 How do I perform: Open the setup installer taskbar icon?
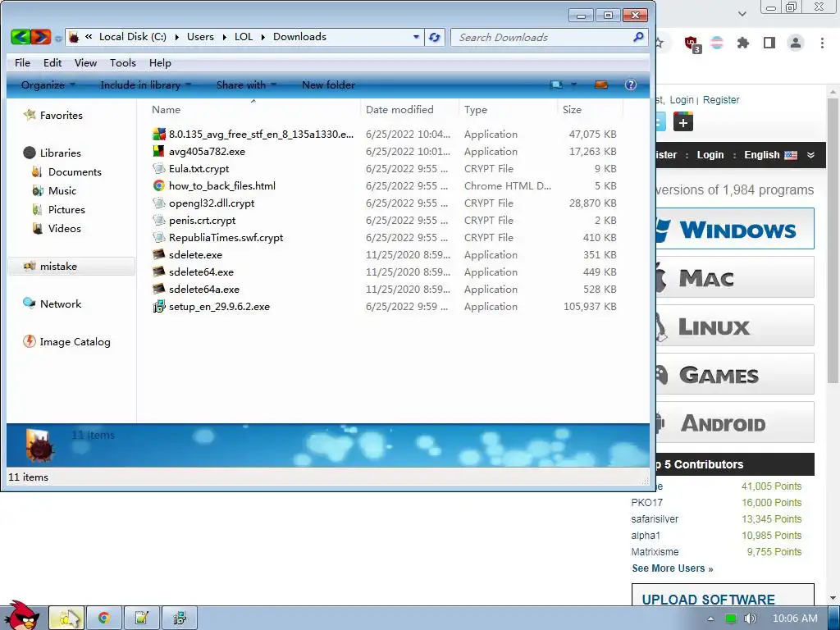(x=180, y=619)
